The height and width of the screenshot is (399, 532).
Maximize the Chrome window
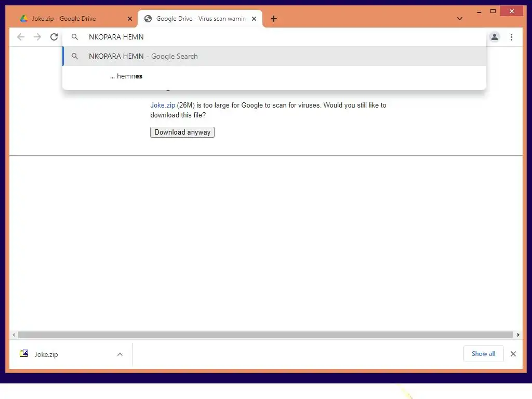(493, 11)
